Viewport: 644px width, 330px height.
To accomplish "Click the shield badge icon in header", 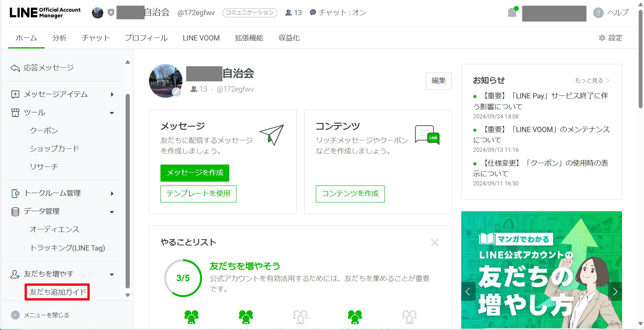I will coord(111,12).
